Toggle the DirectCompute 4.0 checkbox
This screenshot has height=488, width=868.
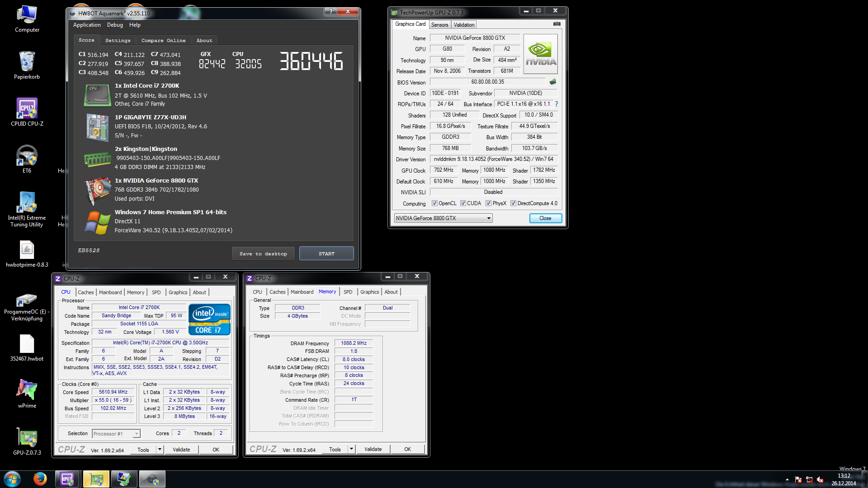pyautogui.click(x=513, y=203)
